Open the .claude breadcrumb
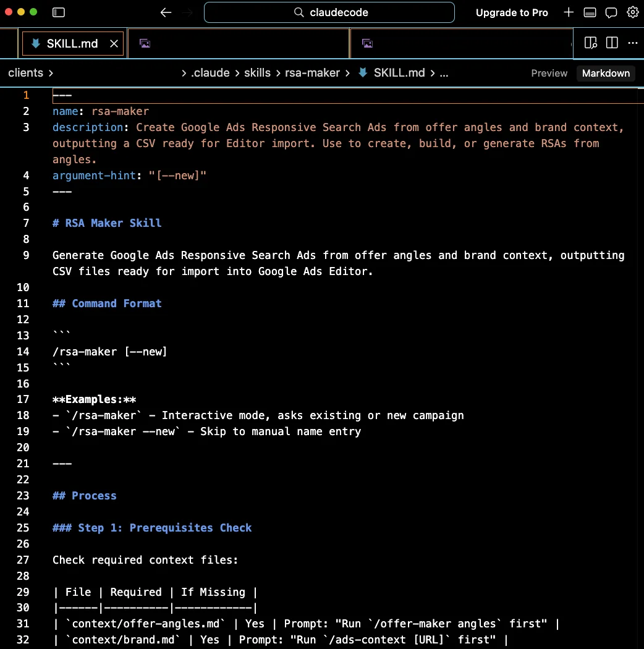The image size is (644, 649). click(x=210, y=73)
